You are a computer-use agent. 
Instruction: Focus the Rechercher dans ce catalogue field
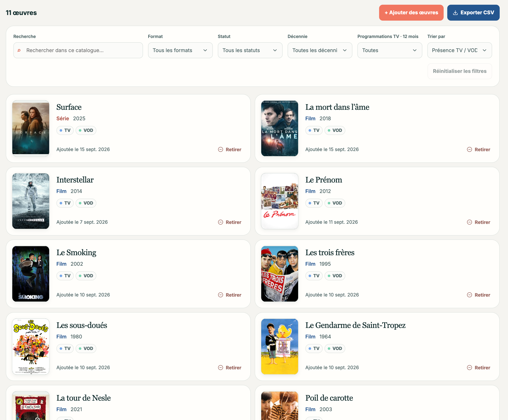coord(78,50)
